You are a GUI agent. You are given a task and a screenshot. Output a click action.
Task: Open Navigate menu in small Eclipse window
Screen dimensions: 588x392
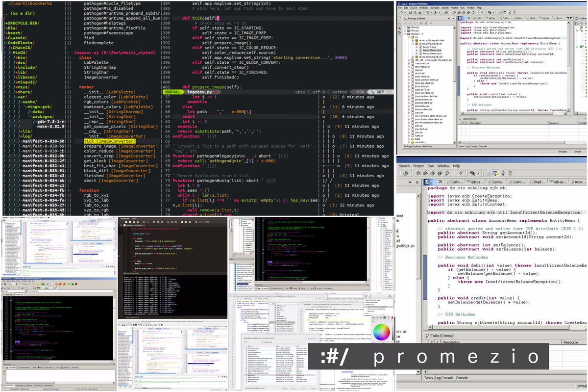click(x=435, y=8)
